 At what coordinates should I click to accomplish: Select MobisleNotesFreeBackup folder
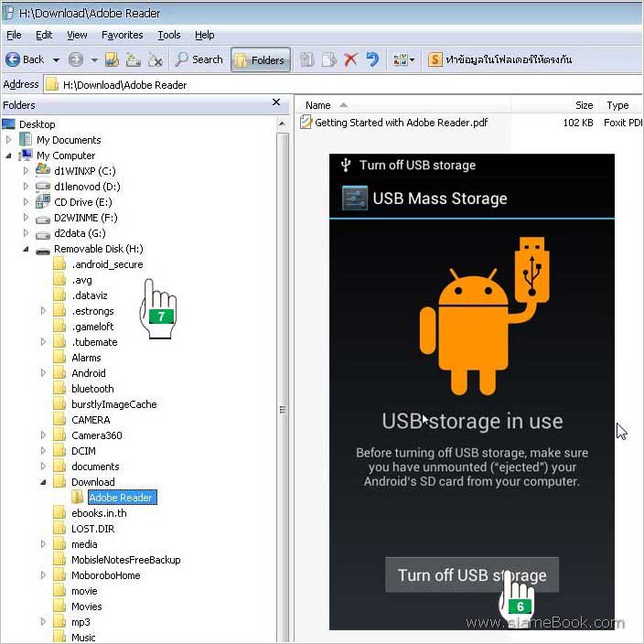pos(125,560)
